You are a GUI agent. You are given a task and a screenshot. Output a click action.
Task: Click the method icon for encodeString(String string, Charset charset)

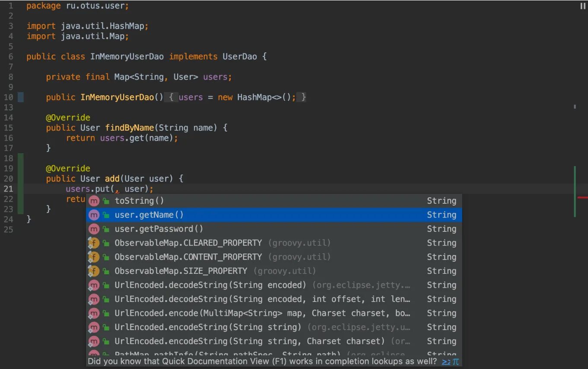coord(94,341)
